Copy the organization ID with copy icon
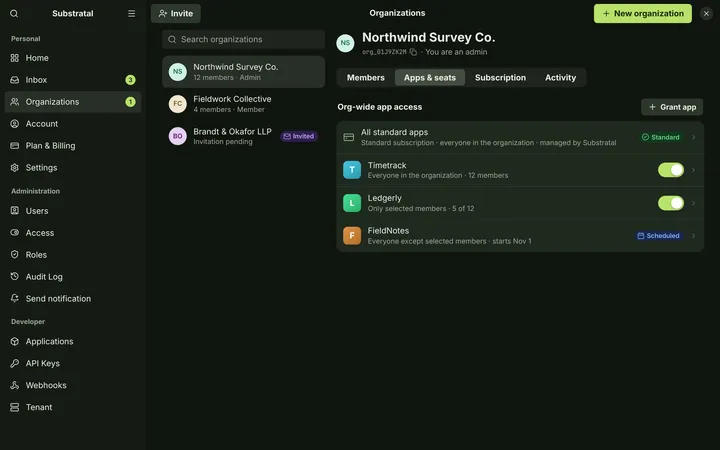This screenshot has height=450, width=720. coord(413,52)
